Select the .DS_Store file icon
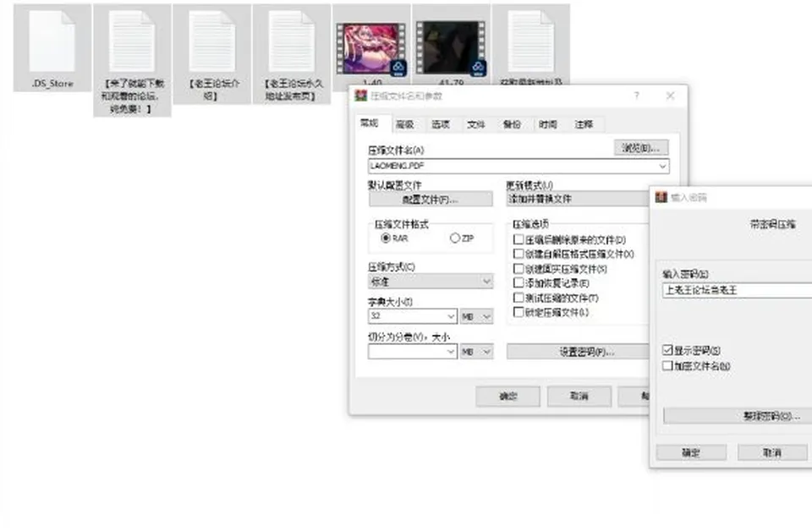This screenshot has width=812, height=531. point(52,41)
